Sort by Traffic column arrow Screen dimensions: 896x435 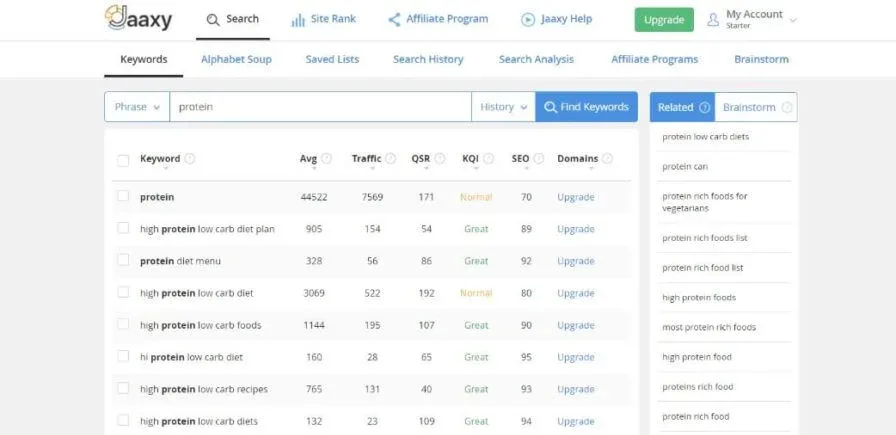pyautogui.click(x=371, y=169)
